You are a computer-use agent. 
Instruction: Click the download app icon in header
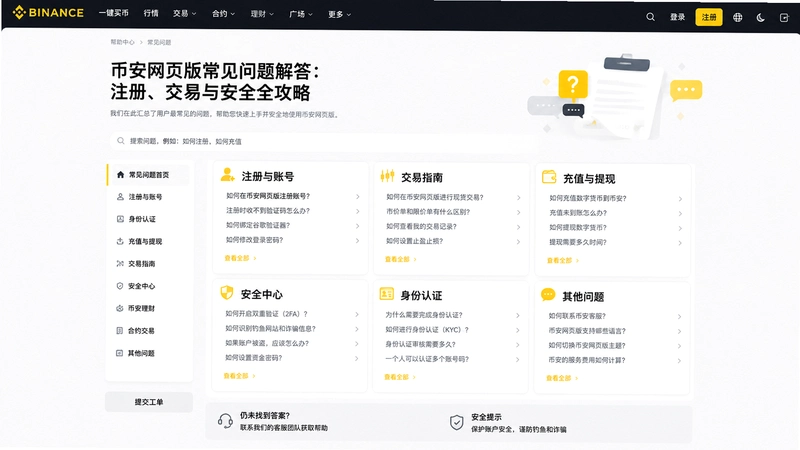pos(784,17)
